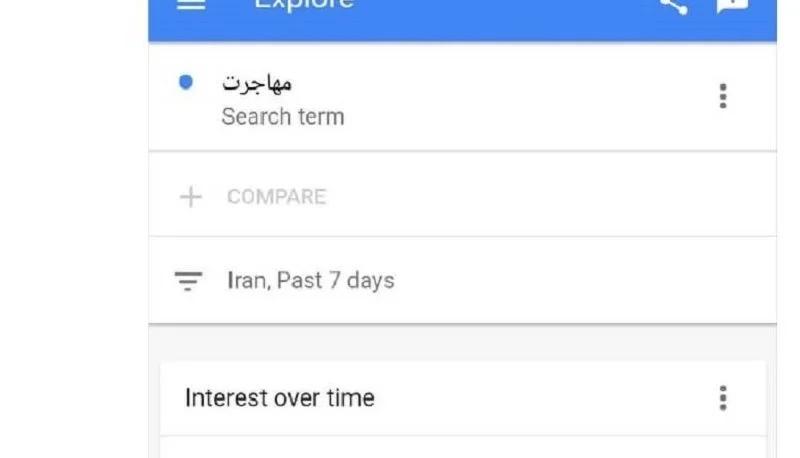The image size is (800, 458).
Task: Change the Past 7 days time range
Action: (335, 281)
